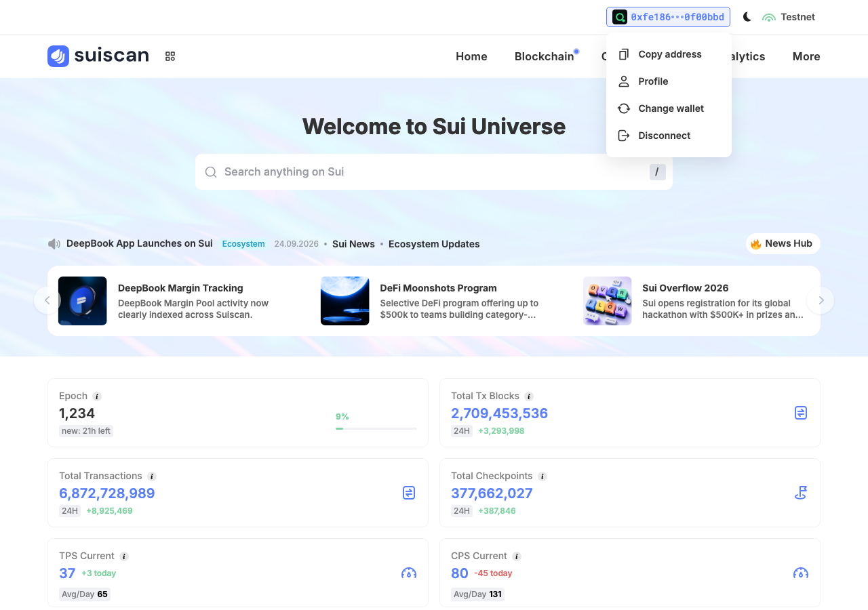Open the Blockchain navigation menu
868x610 pixels.
(x=545, y=56)
